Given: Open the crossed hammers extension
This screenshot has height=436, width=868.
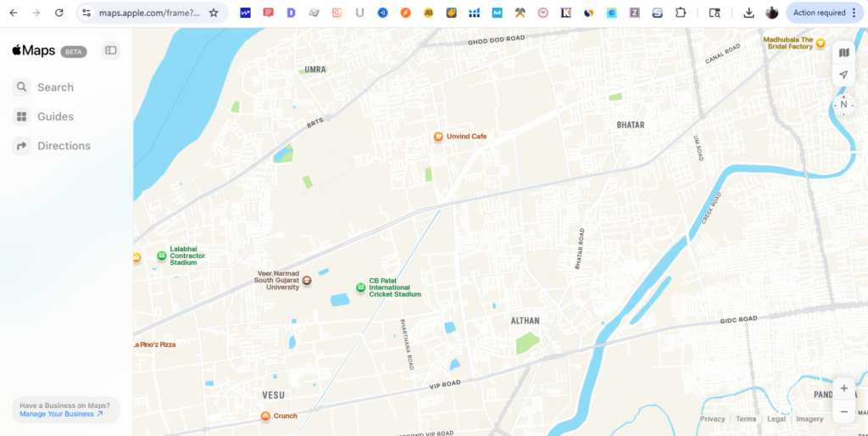Looking at the screenshot, I should coord(520,13).
